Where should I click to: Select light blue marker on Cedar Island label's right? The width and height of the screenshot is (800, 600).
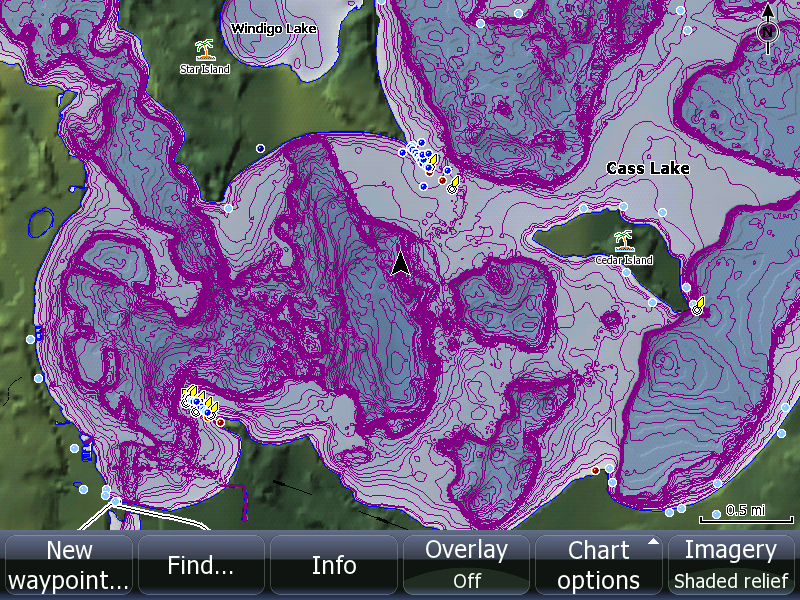[x=686, y=287]
